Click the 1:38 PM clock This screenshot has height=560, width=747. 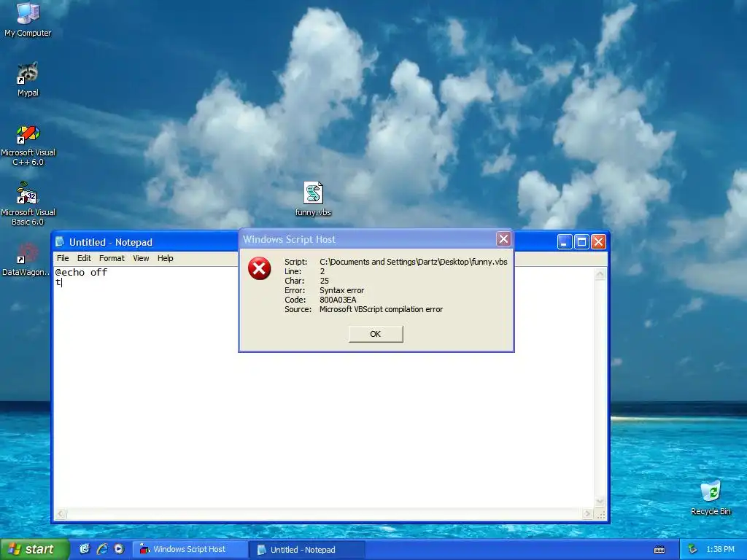tap(720, 550)
